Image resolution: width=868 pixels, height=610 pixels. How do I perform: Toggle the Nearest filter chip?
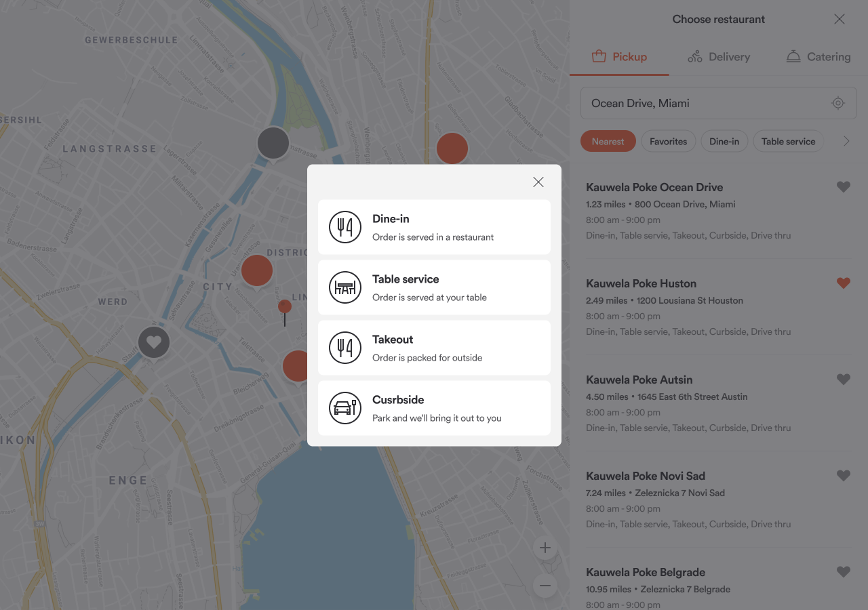tap(608, 141)
